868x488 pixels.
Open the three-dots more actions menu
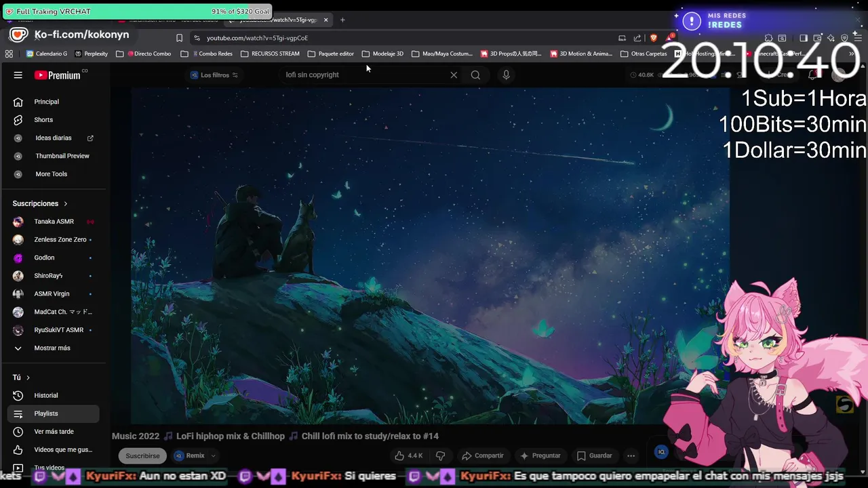(x=631, y=456)
